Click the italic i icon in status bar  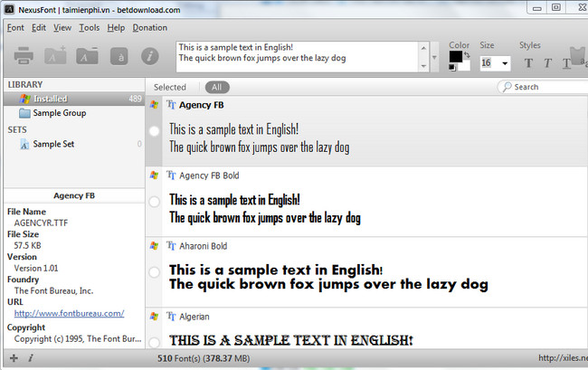tap(31, 358)
